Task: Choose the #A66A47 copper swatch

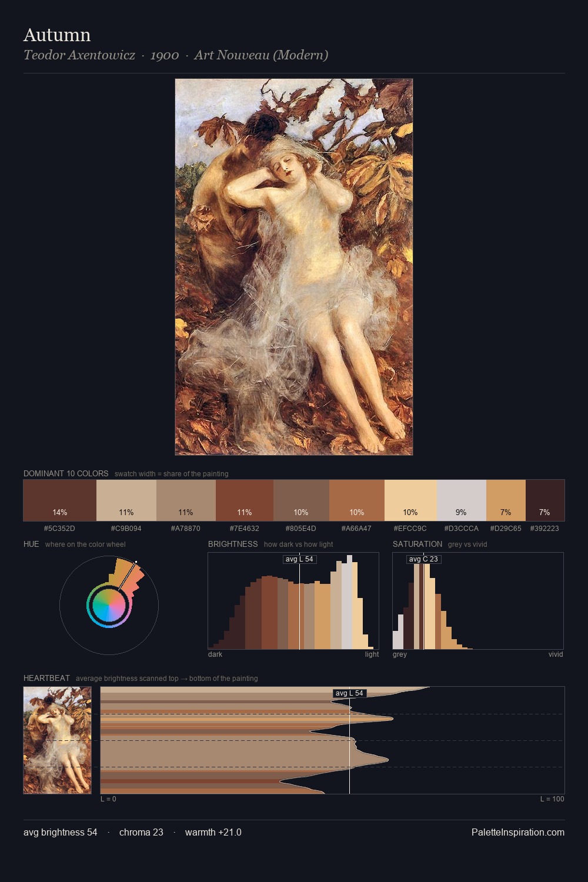Action: click(x=357, y=500)
